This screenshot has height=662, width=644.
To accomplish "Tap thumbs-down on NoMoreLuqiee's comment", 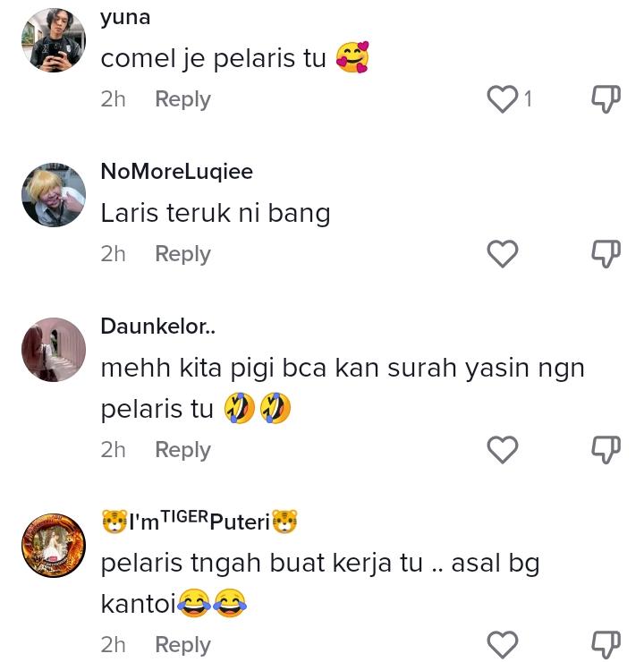I will pyautogui.click(x=606, y=253).
